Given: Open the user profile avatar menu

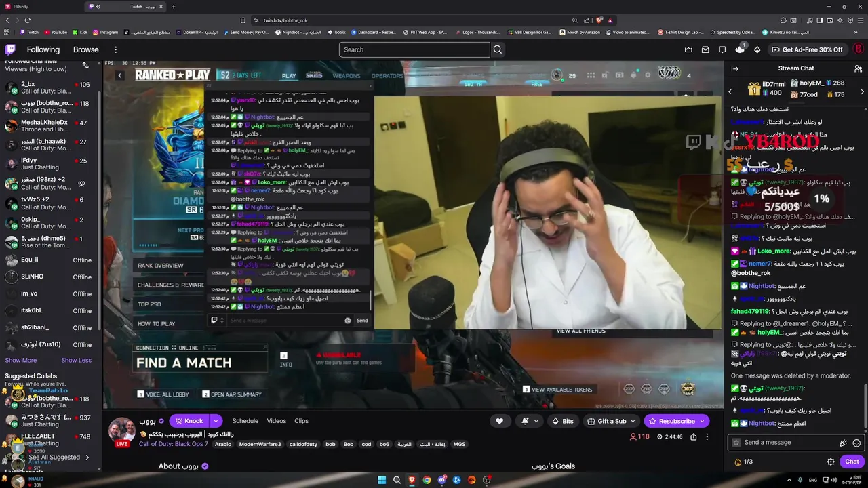Looking at the screenshot, I should point(859,49).
